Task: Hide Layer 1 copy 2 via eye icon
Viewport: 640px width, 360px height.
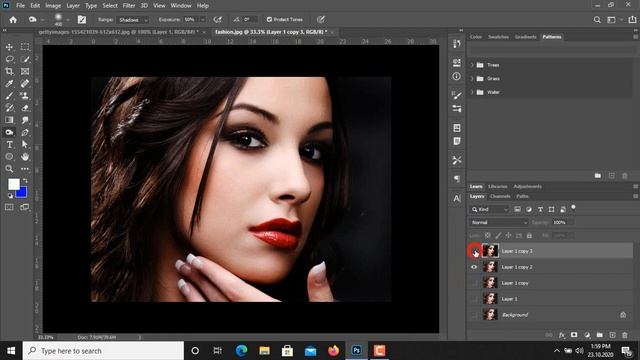Action: pos(474,267)
